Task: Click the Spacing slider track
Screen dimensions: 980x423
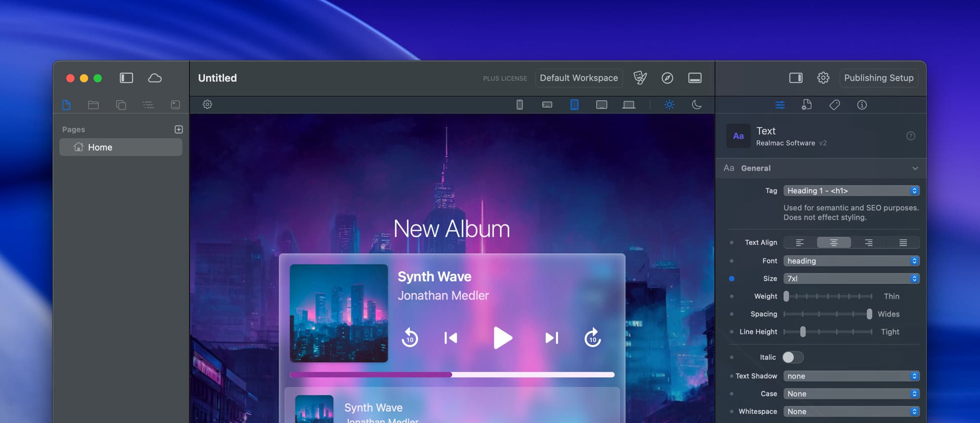Action: pos(828,314)
